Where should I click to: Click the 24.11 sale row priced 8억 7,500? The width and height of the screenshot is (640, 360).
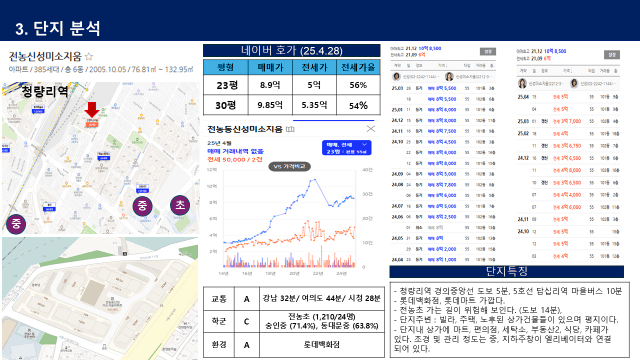tap(443, 131)
